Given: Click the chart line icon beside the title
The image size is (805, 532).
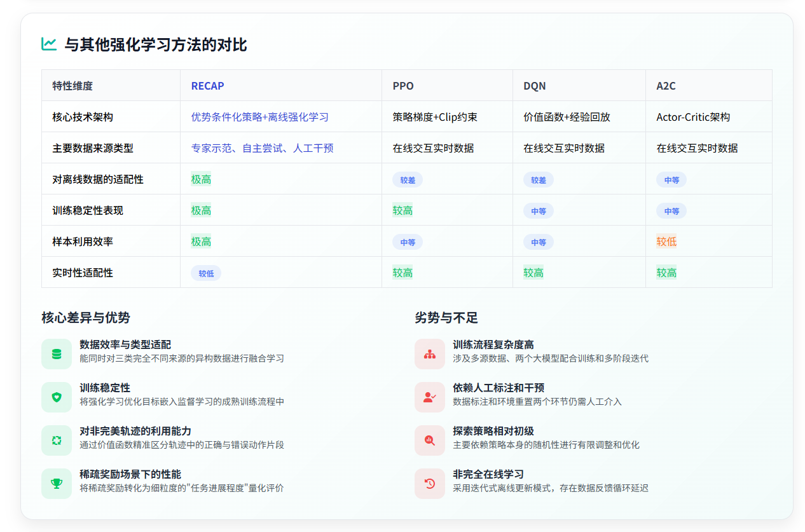Looking at the screenshot, I should (x=49, y=44).
